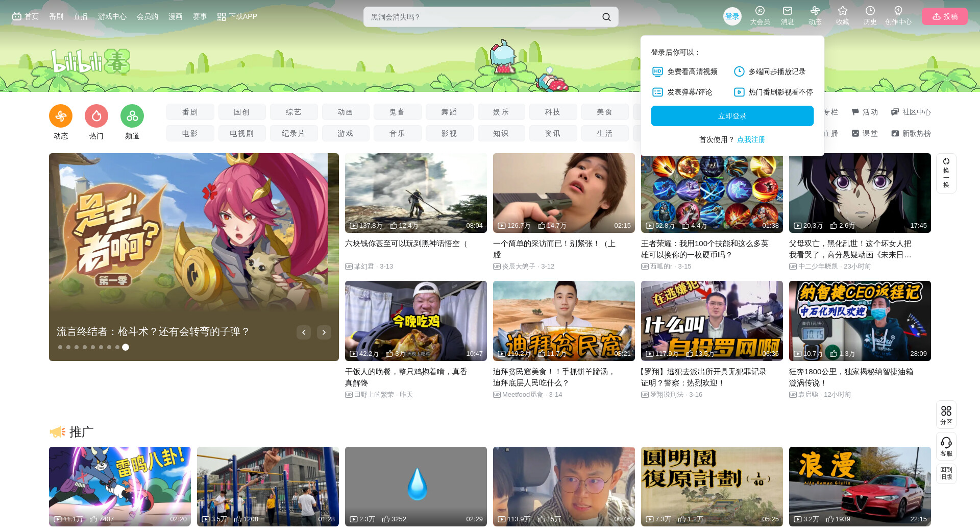Open the 圆明园复原计划 video thumbnail
Viewport: 980px width, 531px height.
point(712,487)
